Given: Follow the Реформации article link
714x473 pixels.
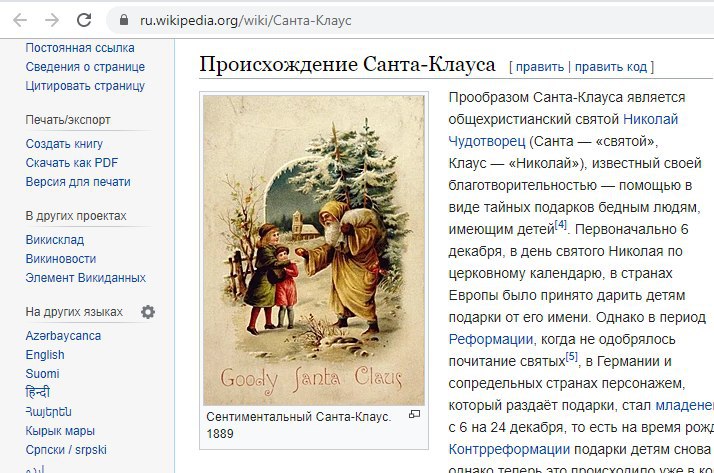Looking at the screenshot, I should pos(491,340).
